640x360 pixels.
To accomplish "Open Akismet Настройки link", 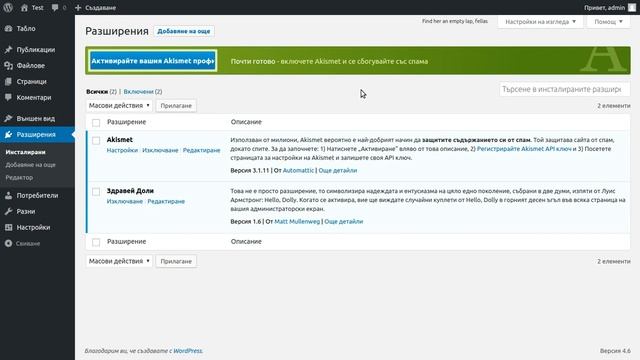I will 122,150.
